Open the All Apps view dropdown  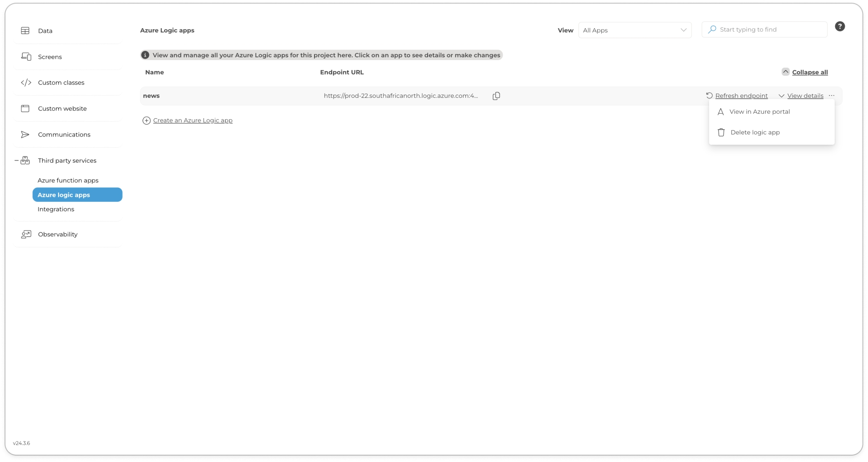(x=634, y=30)
